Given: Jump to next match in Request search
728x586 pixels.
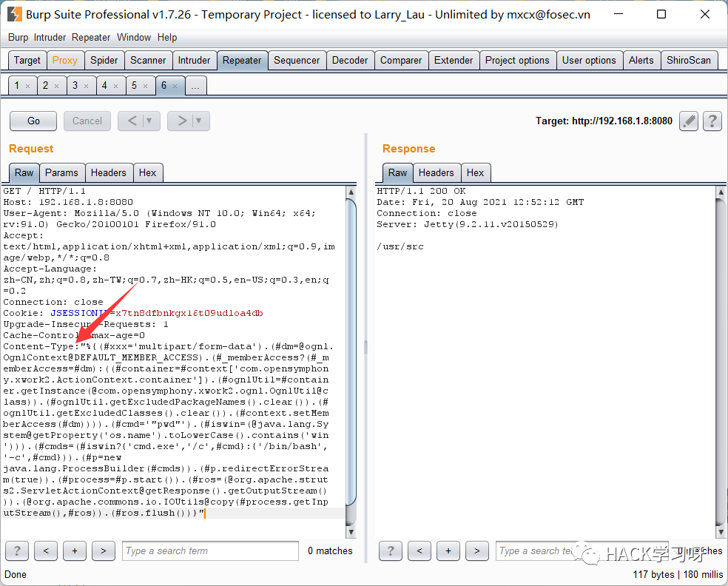Looking at the screenshot, I should point(104,551).
